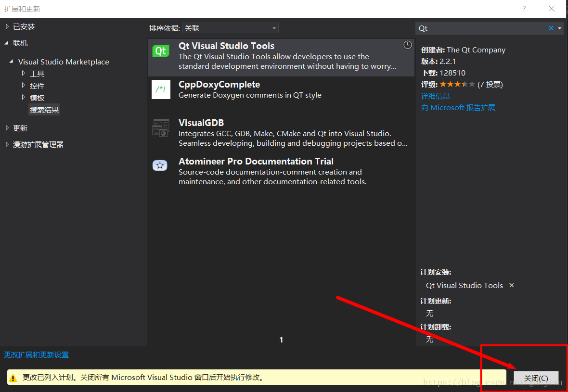Click the 计划更新 heading
This screenshot has height=392, width=568.
tap(436, 301)
